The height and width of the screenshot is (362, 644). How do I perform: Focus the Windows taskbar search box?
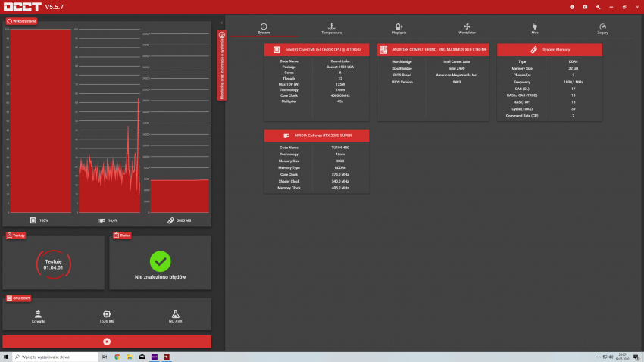55,357
